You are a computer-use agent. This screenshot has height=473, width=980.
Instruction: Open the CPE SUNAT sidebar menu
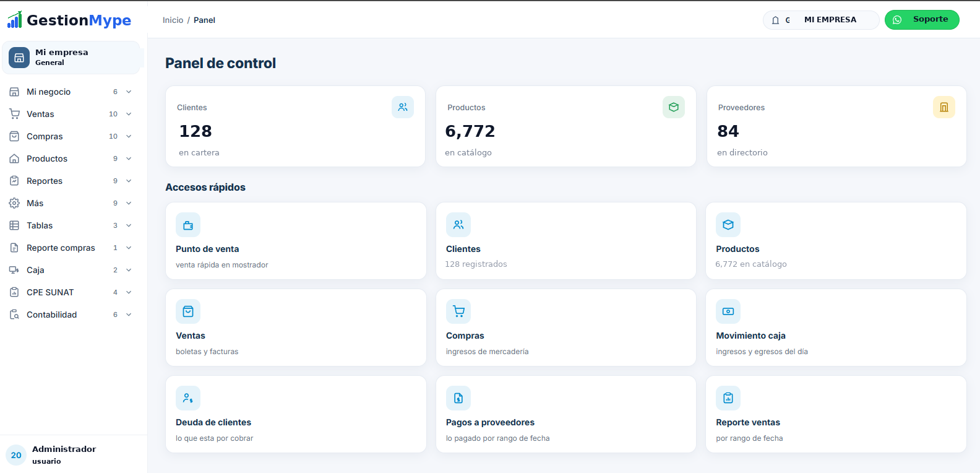(72, 292)
